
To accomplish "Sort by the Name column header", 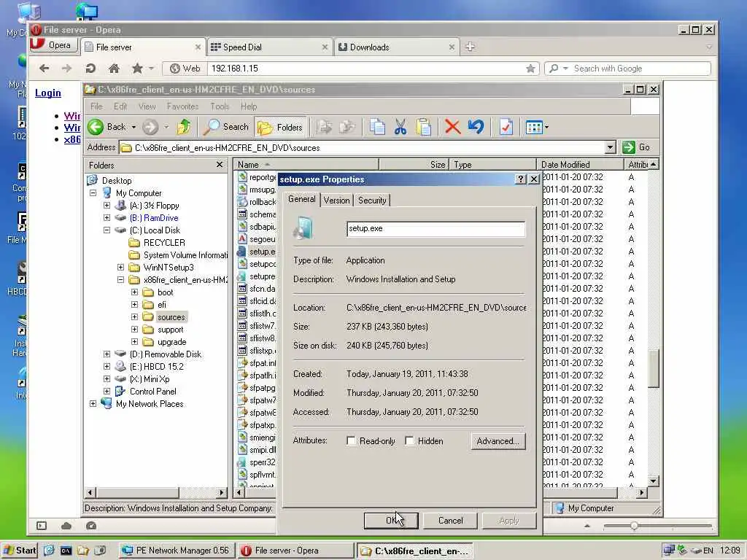I will pyautogui.click(x=306, y=164).
